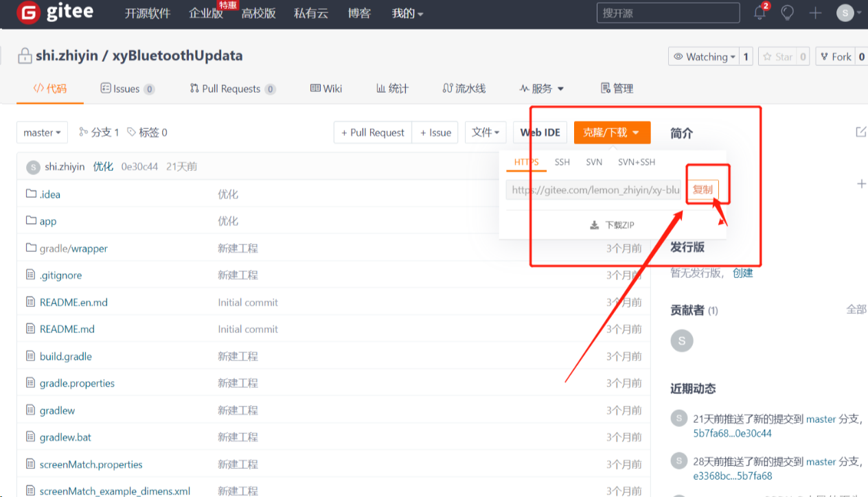868x497 pixels.
Task: Click the avatar beside 28天前 activity
Action: 678,461
